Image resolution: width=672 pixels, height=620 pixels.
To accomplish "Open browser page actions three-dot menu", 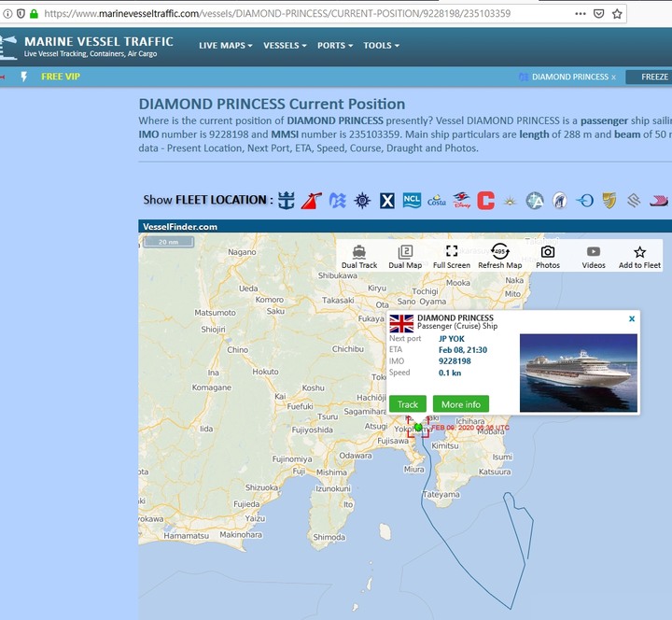I will 581,14.
